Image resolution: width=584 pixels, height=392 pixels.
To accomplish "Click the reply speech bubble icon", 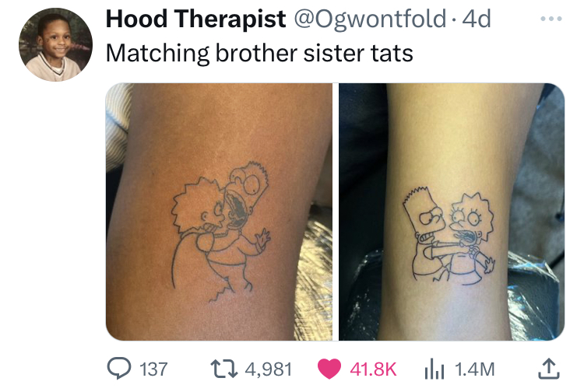I will [119, 368].
